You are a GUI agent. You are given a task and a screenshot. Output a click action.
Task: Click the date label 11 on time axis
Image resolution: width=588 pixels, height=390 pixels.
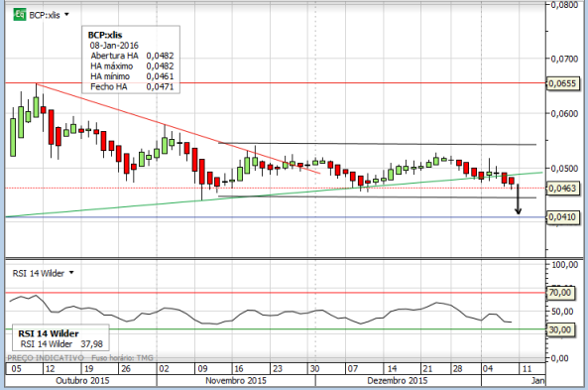click(527, 368)
